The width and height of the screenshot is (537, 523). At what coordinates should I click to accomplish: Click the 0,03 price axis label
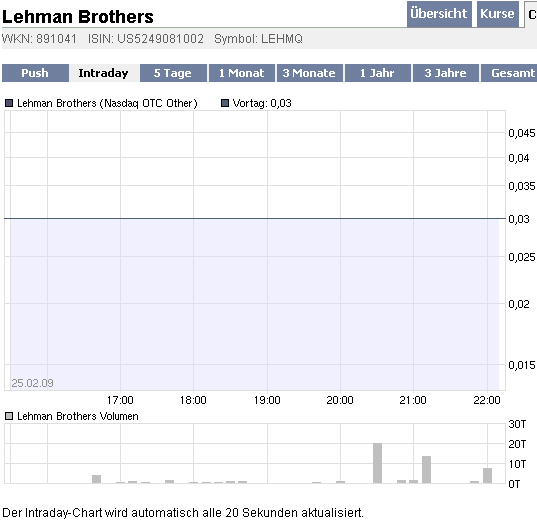click(519, 219)
